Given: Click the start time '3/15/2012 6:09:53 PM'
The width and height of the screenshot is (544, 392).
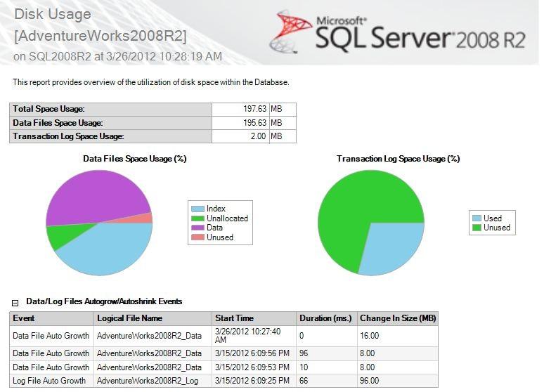Looking at the screenshot, I should [252, 367].
